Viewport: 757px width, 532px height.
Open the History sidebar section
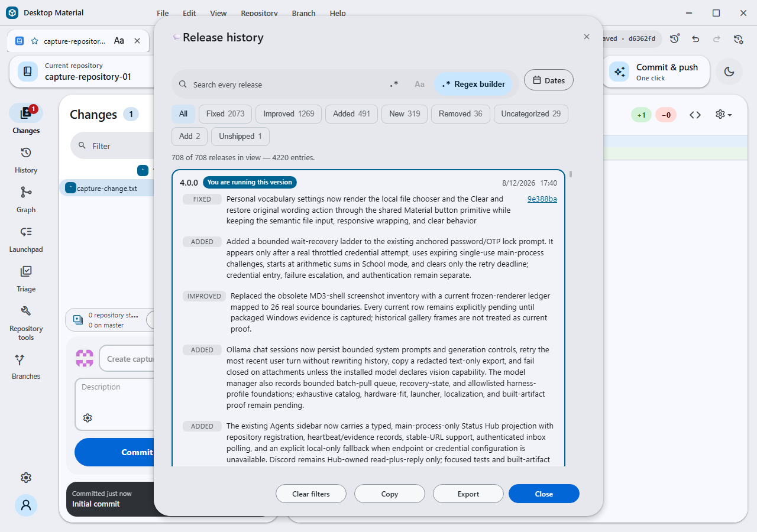tap(26, 160)
